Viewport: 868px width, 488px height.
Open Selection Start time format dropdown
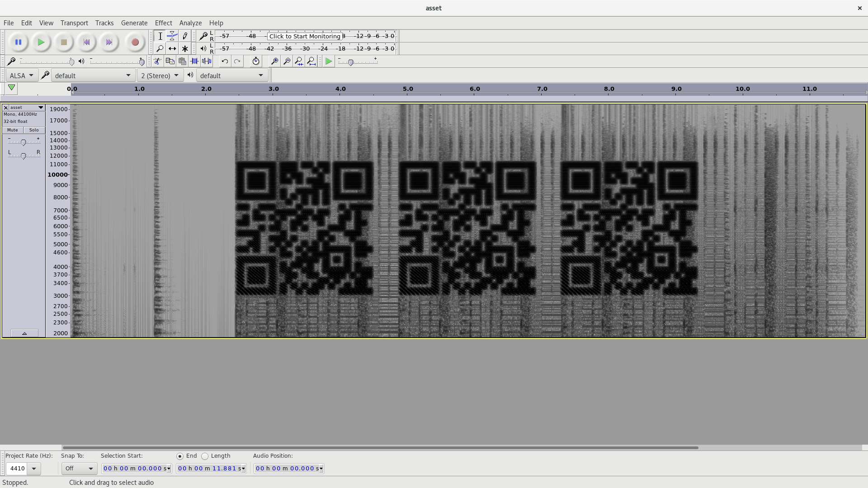169,469
